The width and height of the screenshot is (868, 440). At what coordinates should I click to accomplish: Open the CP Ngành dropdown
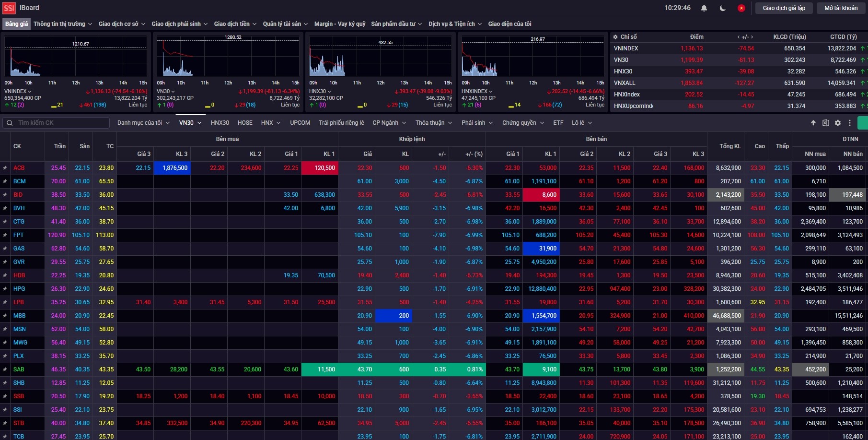389,123
